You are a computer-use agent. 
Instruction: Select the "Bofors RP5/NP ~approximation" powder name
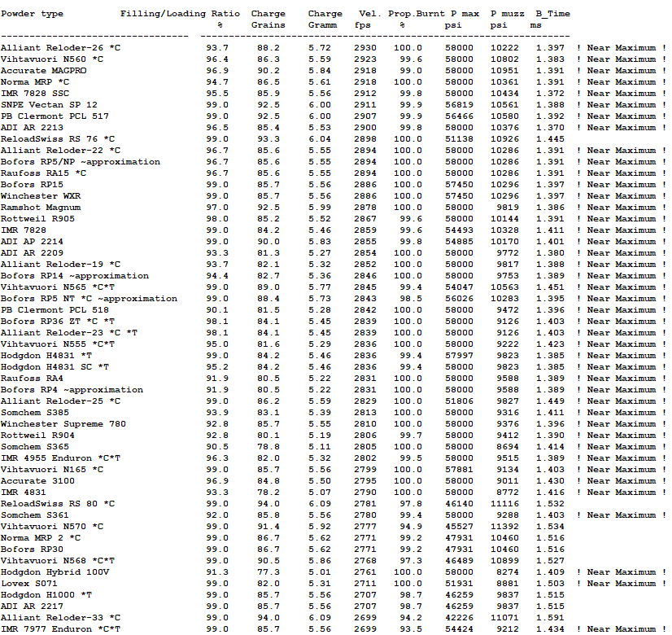tap(81, 162)
